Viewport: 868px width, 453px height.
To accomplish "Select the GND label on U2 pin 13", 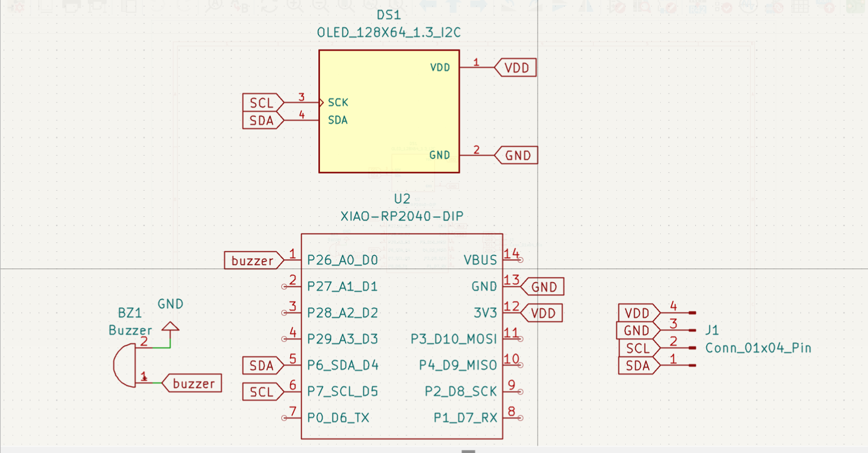I will point(542,287).
